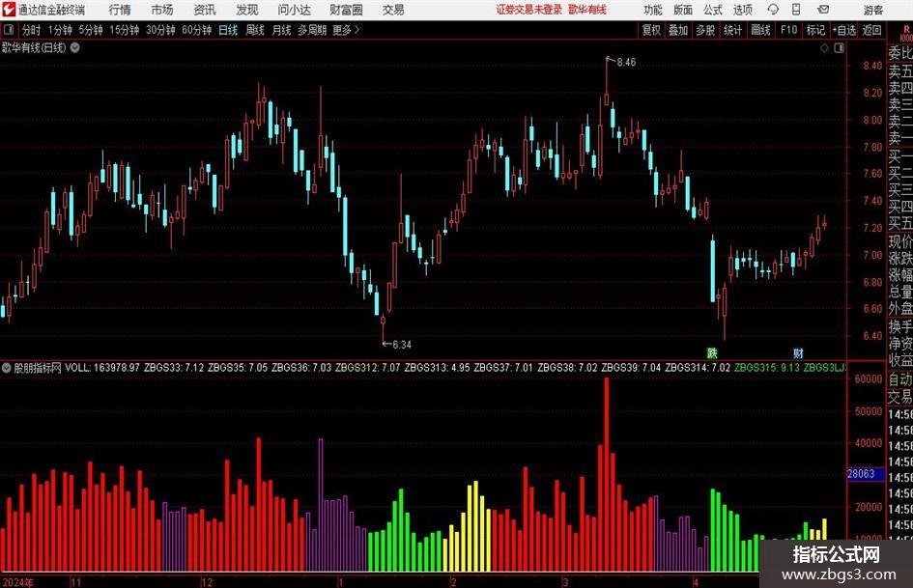The width and height of the screenshot is (913, 588).
Task: Click the 6.34 low price label
Action: click(402, 344)
